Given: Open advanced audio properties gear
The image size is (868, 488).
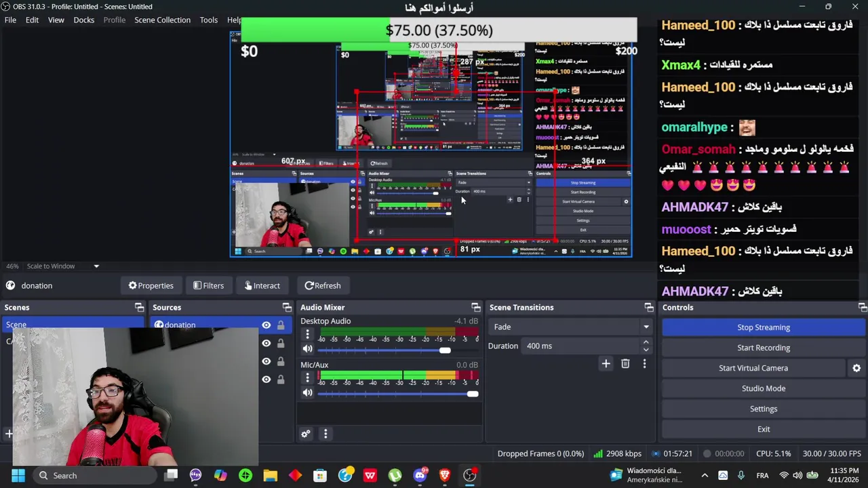Looking at the screenshot, I should click(306, 434).
